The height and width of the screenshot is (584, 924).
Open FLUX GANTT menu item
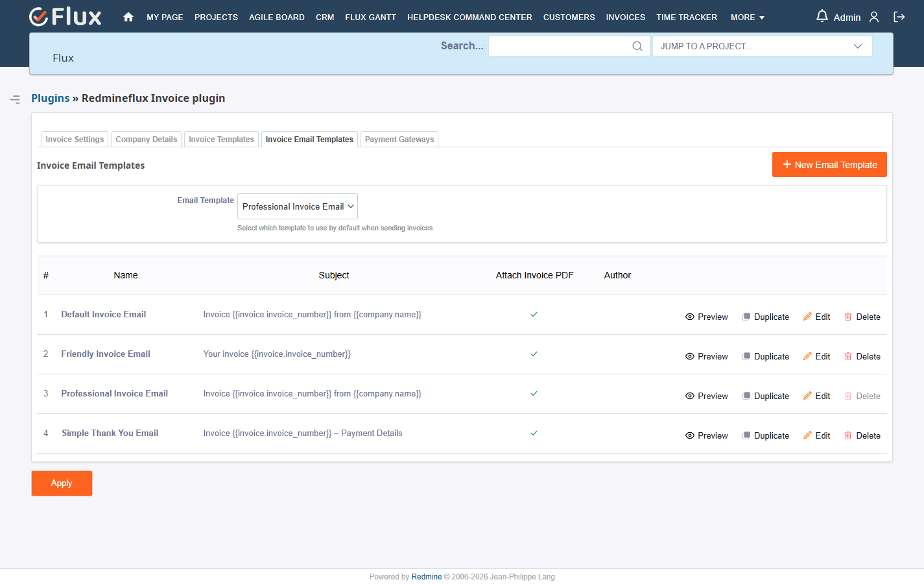[370, 18]
